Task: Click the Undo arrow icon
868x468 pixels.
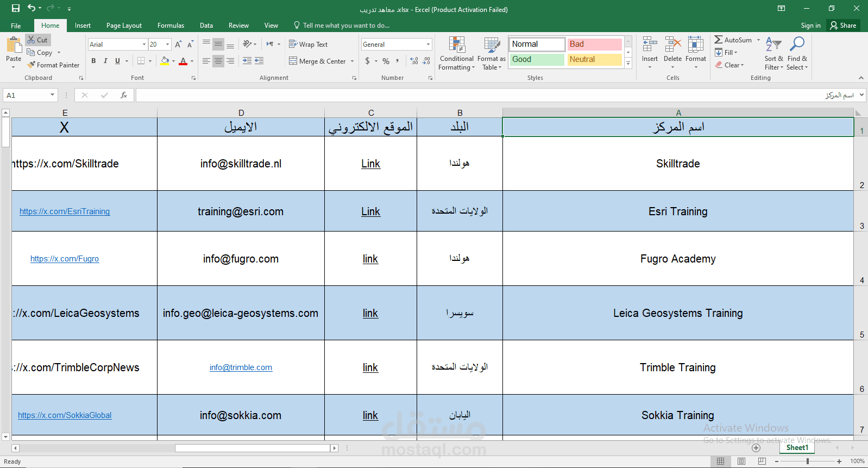Action: click(x=32, y=8)
